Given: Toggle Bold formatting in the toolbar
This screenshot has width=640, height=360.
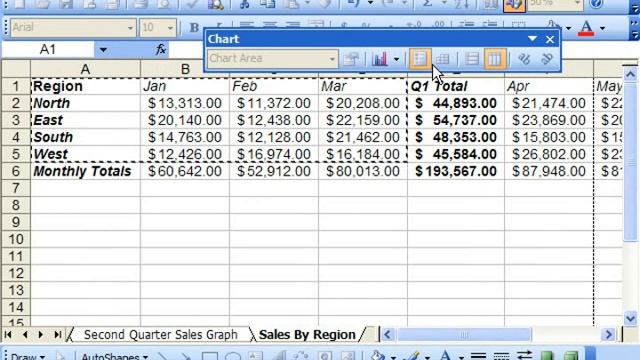Looking at the screenshot, I should (x=194, y=28).
